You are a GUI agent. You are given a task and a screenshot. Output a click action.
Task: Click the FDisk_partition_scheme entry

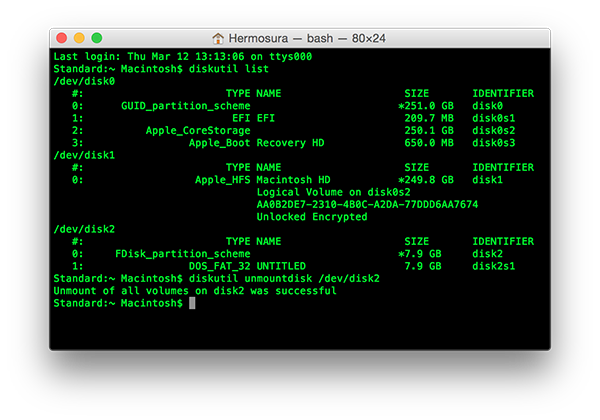click(183, 254)
